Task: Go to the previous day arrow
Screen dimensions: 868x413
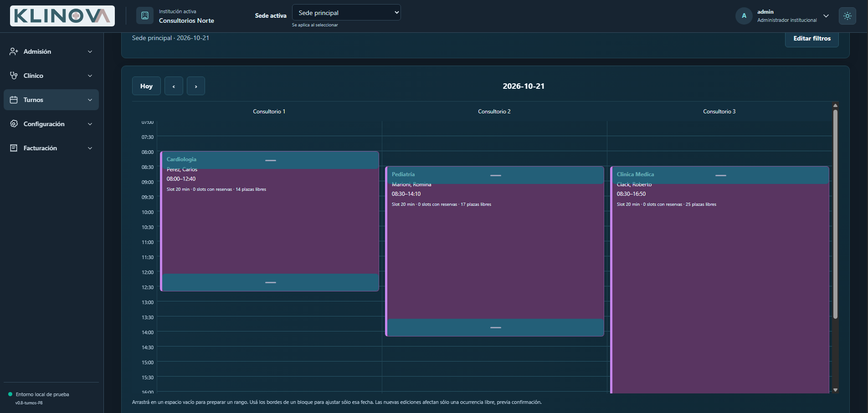Action: point(174,86)
